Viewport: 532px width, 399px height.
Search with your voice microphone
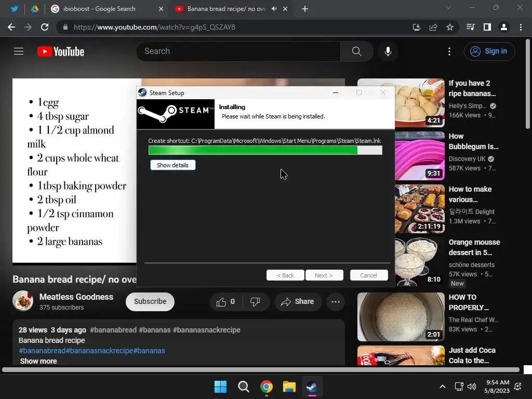388,51
